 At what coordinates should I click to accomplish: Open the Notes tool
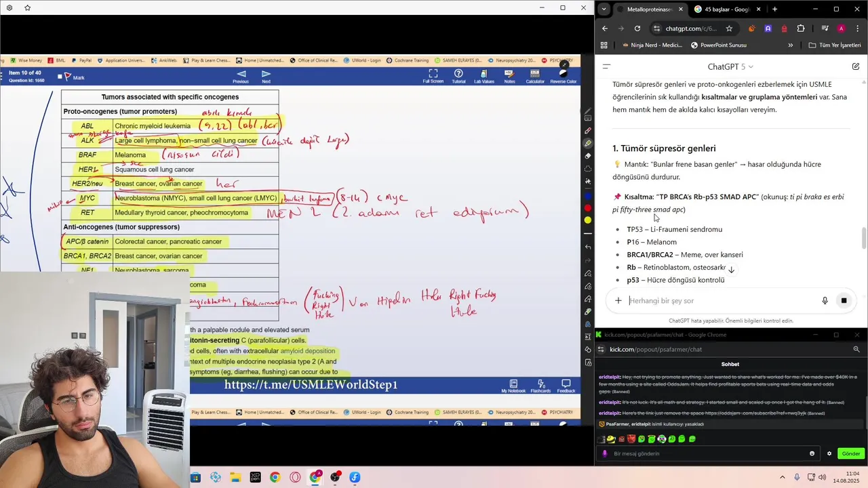(x=509, y=77)
